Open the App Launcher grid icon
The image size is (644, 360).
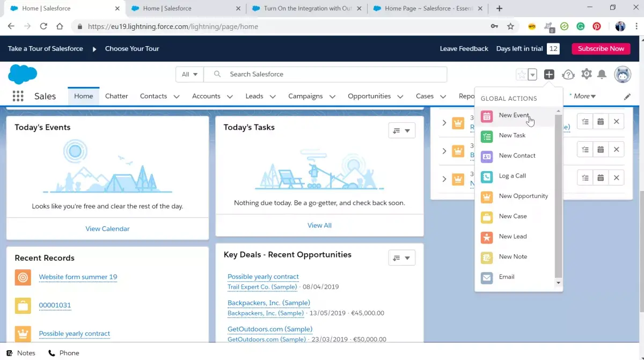[x=18, y=96]
